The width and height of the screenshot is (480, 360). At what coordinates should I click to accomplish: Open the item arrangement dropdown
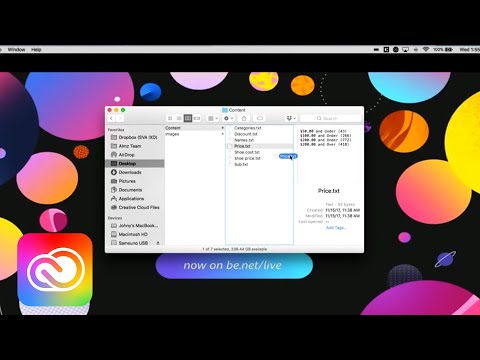coord(213,118)
